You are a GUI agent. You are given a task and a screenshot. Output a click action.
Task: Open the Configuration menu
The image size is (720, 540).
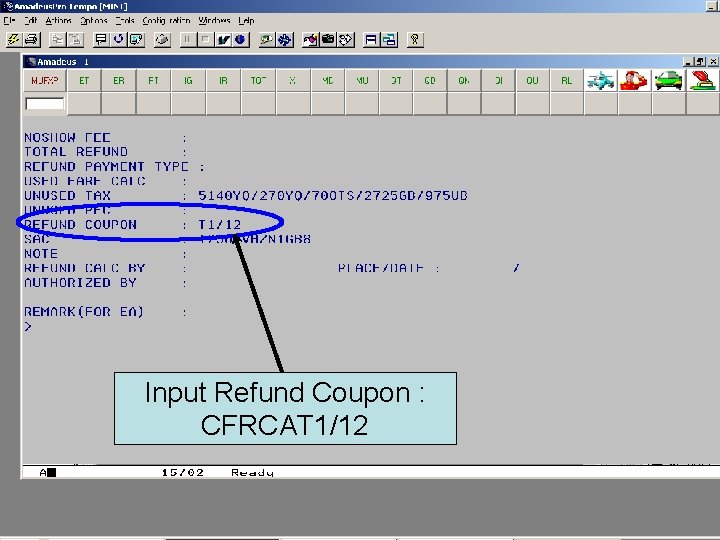click(x=166, y=21)
